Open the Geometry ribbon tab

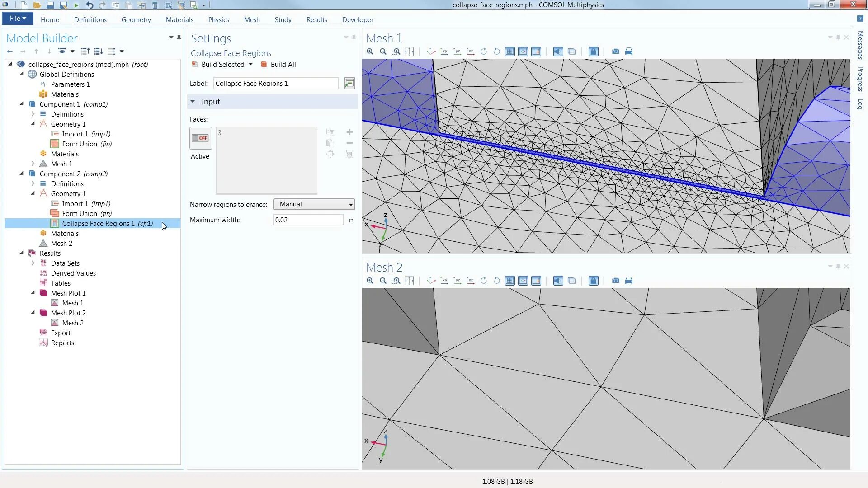coord(136,20)
